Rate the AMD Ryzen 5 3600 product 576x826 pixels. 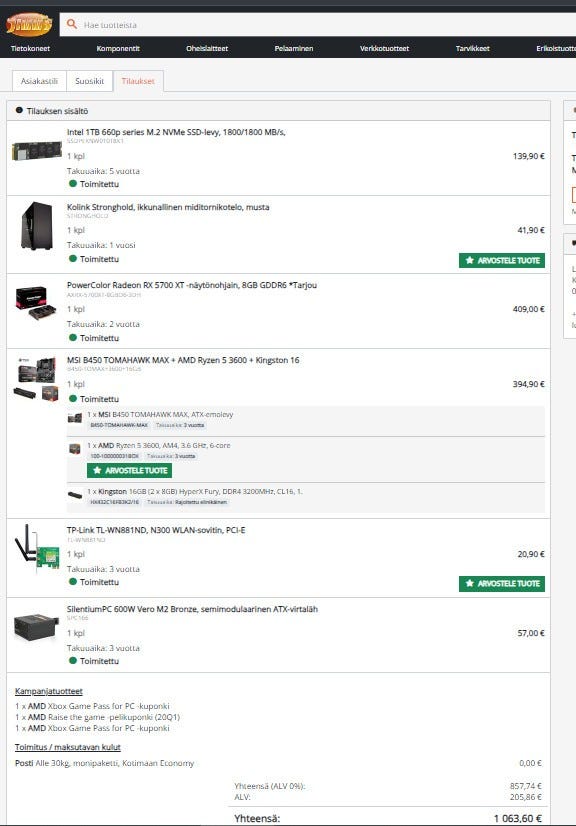point(129,470)
